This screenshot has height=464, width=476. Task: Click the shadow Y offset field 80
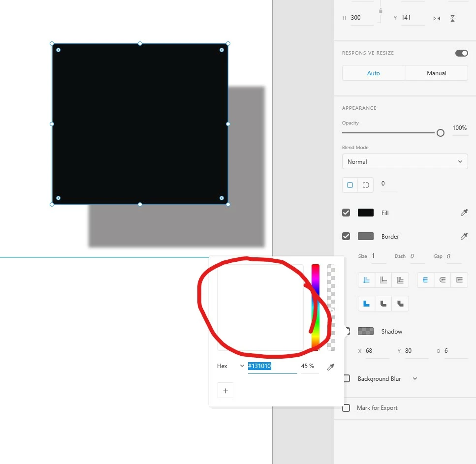pos(416,351)
